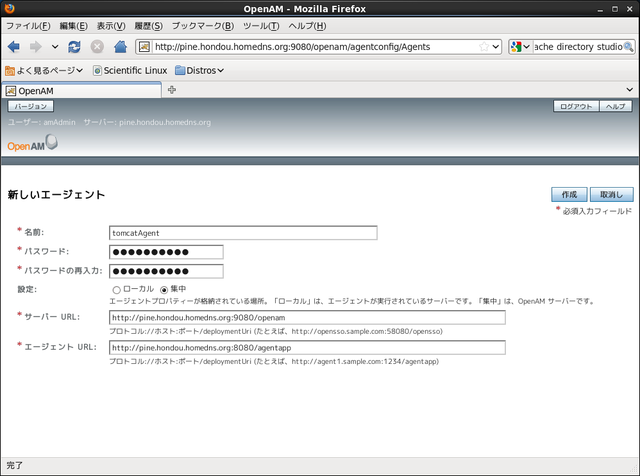Open the history dropdown beside Forward arrow
This screenshot has height=476, width=640.
55,46
